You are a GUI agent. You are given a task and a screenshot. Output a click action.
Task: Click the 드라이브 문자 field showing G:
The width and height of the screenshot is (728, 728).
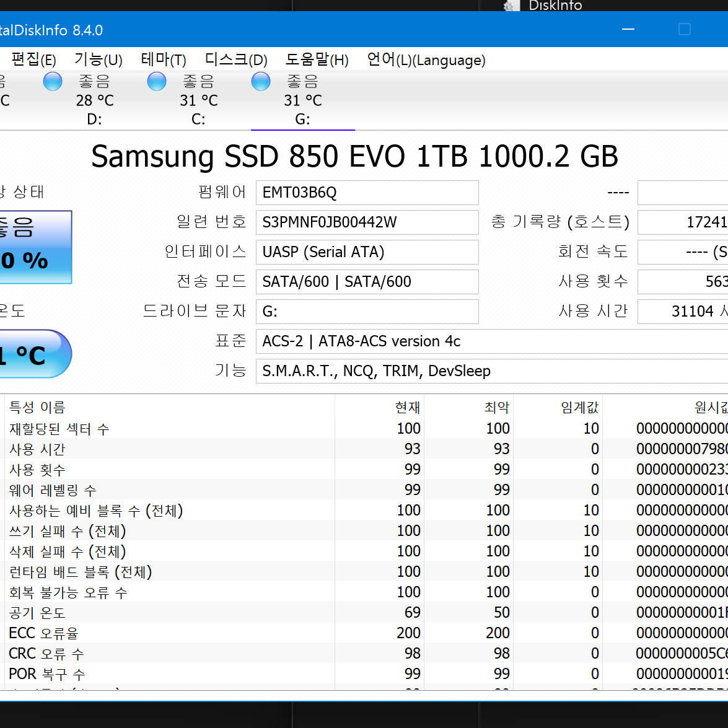tap(367, 312)
